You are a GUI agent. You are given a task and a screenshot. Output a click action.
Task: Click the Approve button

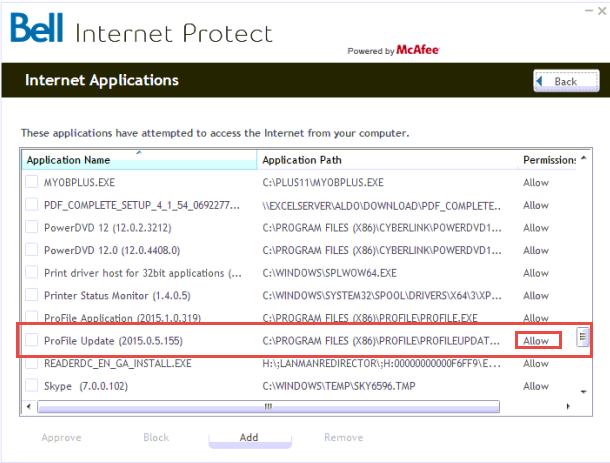[x=61, y=438]
